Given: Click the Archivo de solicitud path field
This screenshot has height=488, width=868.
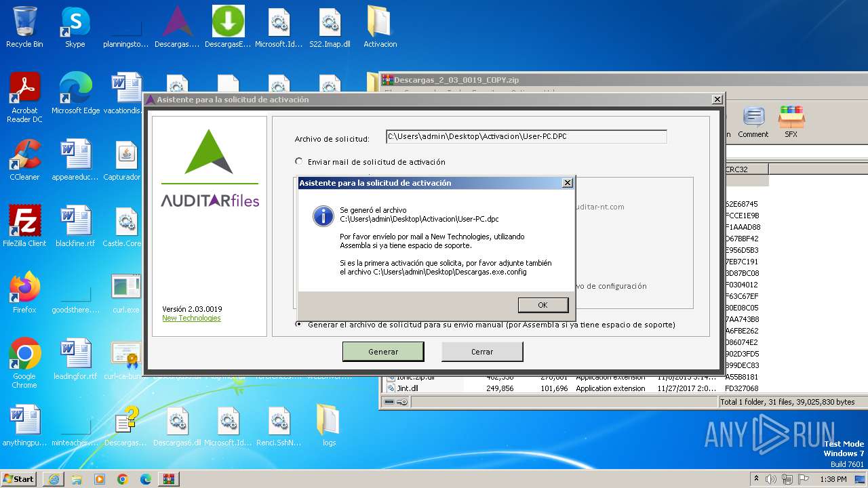Looking at the screenshot, I should pyautogui.click(x=526, y=136).
